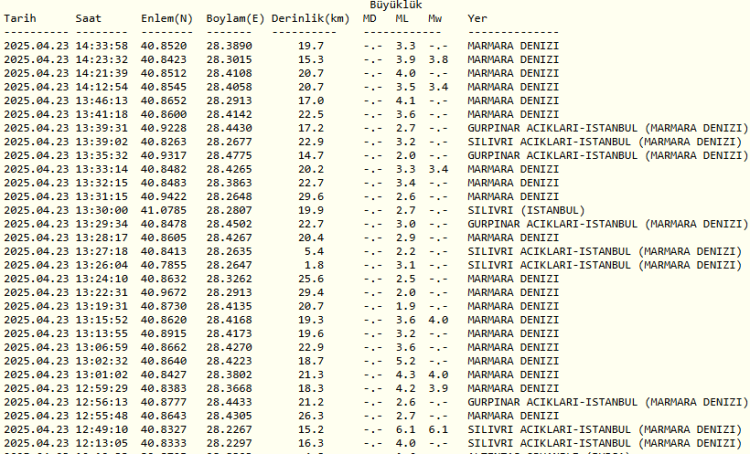Click the Büyüklük heading text
This screenshot has height=454, width=750.
pyautogui.click(x=395, y=5)
